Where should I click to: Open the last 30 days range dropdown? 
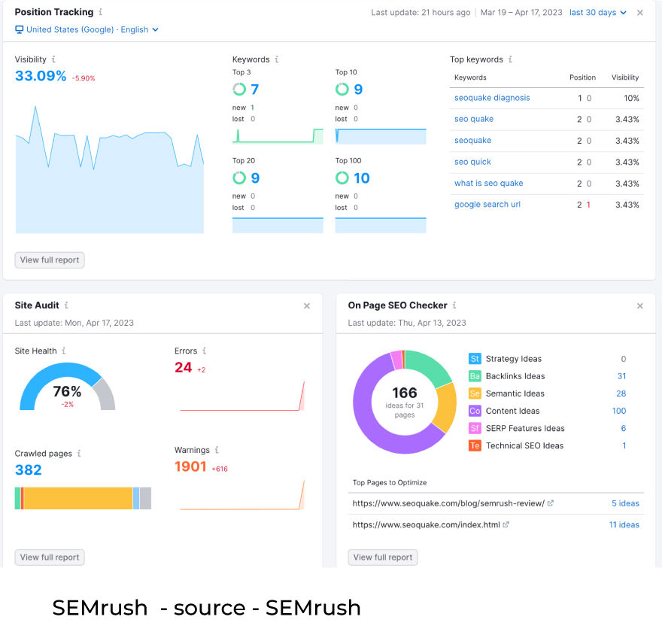coord(597,13)
